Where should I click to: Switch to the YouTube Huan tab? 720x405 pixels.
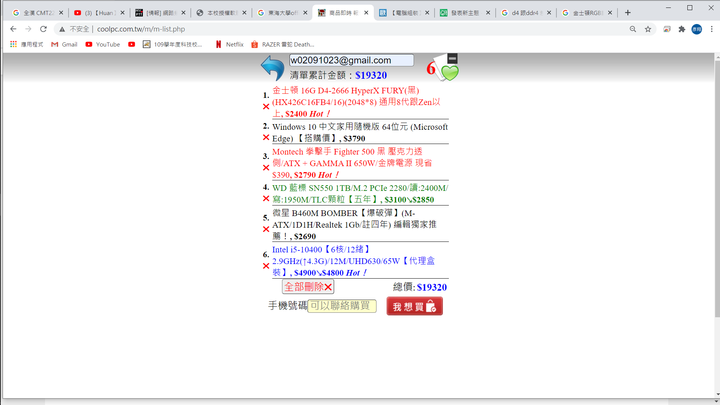click(99, 13)
